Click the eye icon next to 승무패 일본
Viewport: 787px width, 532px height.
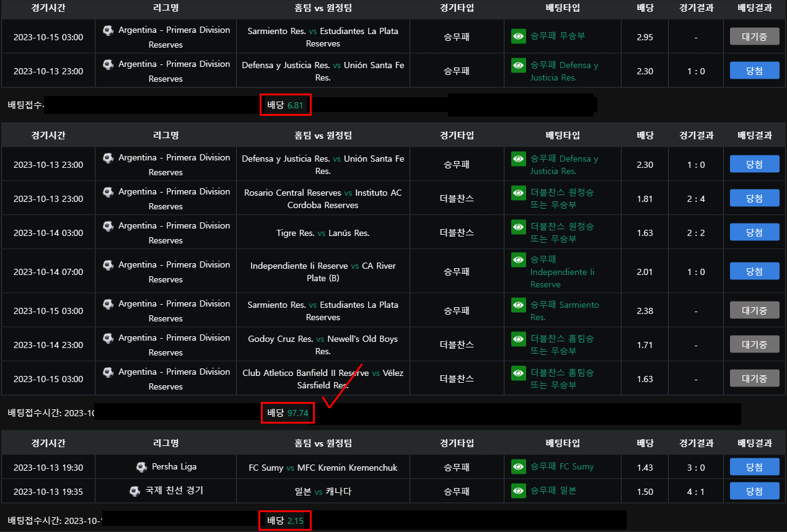519,491
